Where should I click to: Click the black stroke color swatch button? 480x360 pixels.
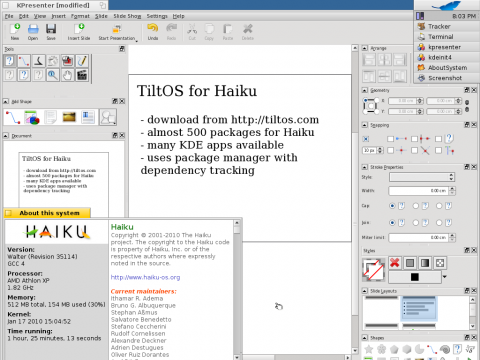point(415,277)
